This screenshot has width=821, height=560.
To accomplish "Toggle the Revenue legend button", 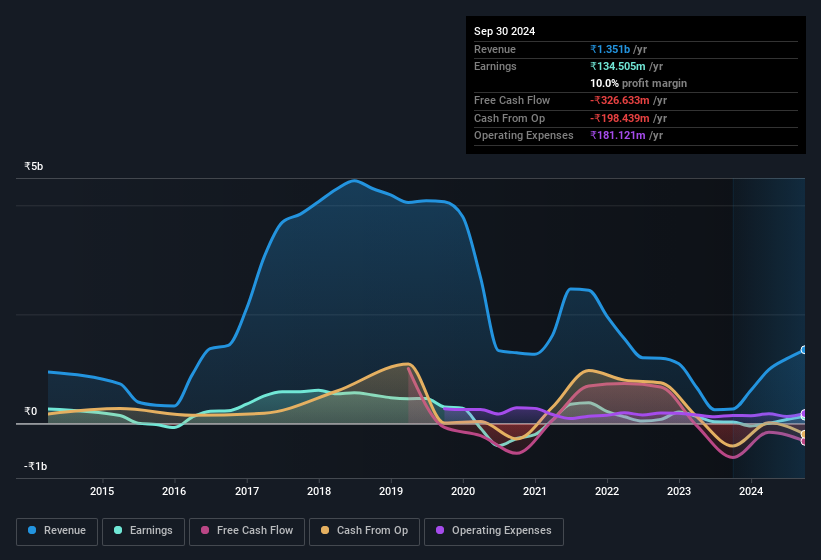I will [57, 531].
